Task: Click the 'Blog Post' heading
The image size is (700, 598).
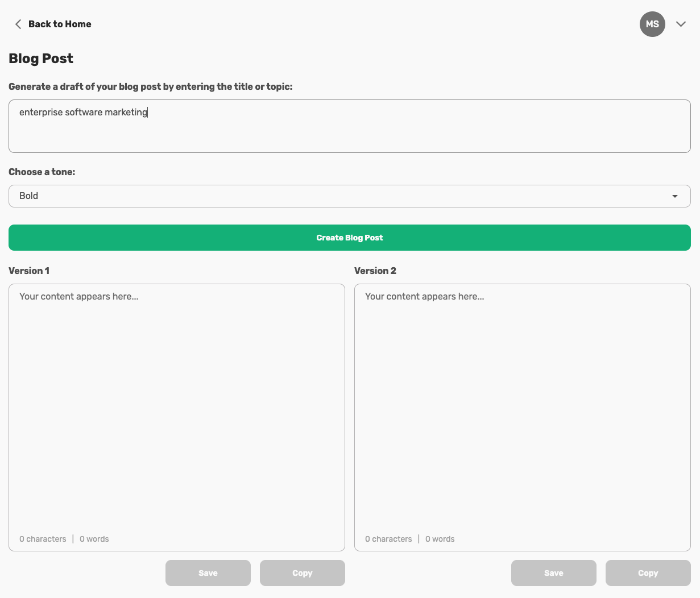Action: click(41, 59)
